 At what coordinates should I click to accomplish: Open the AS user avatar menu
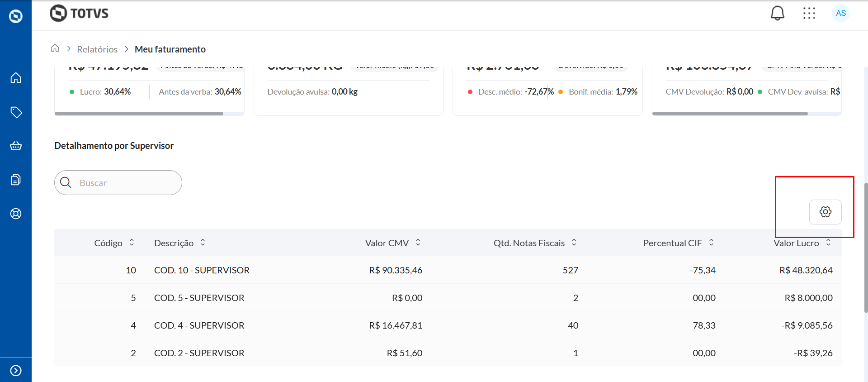[840, 13]
